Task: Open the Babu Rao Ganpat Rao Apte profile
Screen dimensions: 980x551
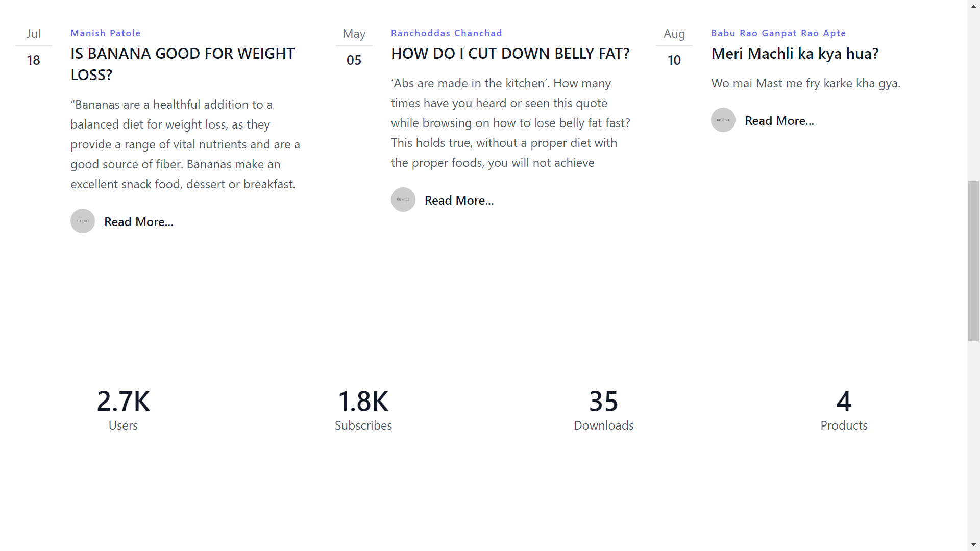Action: [x=778, y=33]
